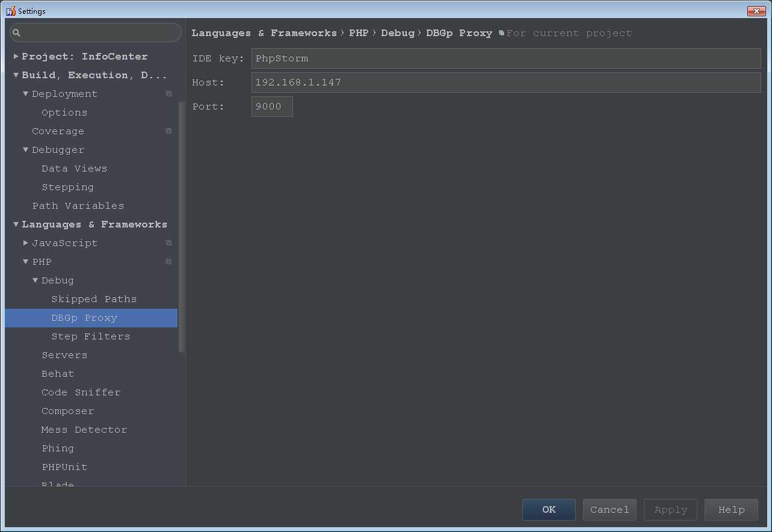Expand the Project: InfoCenter node
The width and height of the screenshot is (772, 532).
coord(16,56)
